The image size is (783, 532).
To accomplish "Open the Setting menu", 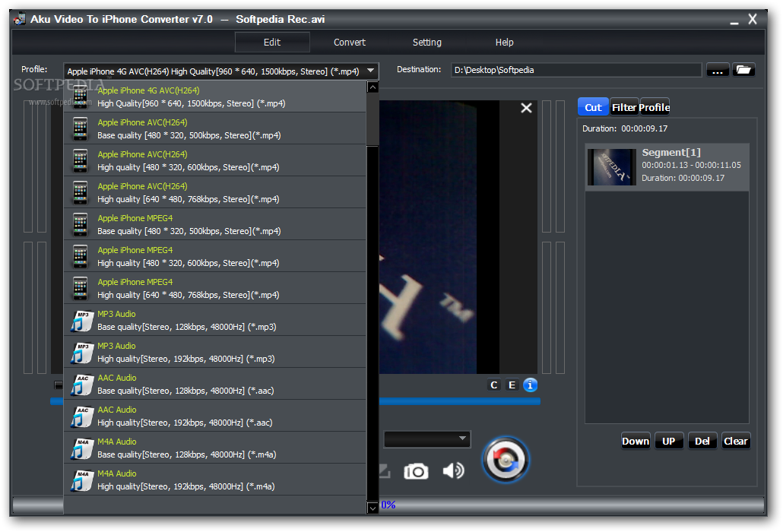I will (x=427, y=43).
